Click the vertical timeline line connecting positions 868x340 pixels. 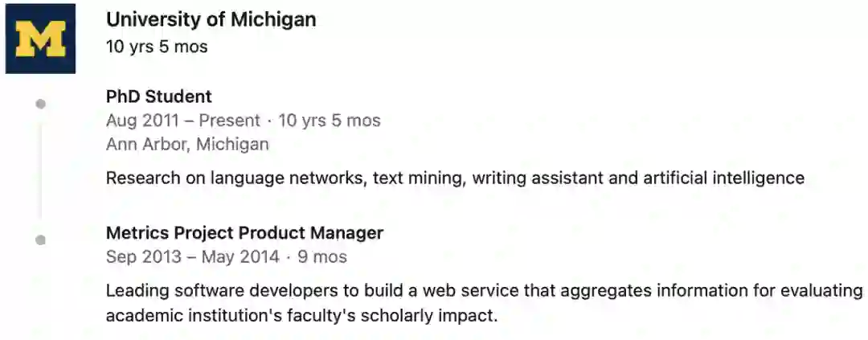41,170
